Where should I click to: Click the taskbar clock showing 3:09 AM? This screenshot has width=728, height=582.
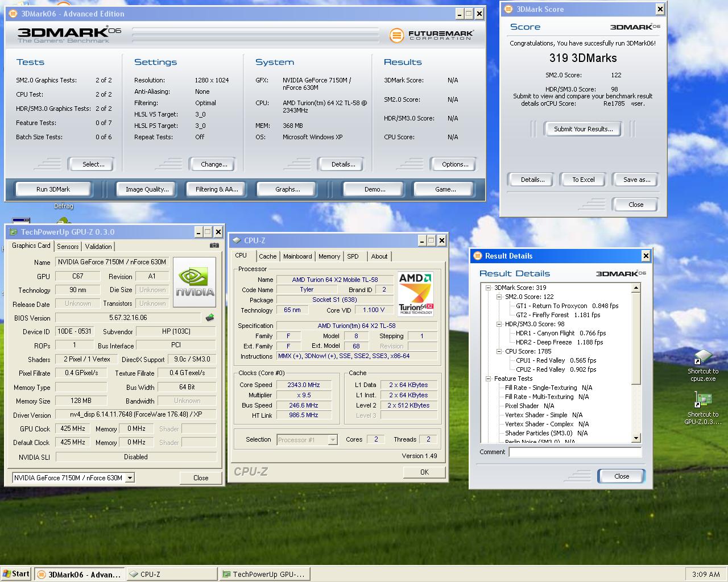pyautogui.click(x=706, y=575)
